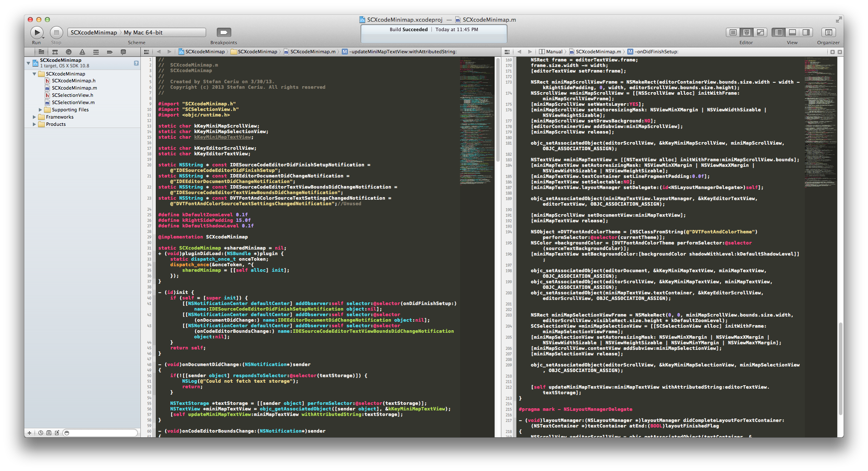Click SCXcodeMinimap folder jump bar item
The image size is (868, 471).
click(254, 52)
